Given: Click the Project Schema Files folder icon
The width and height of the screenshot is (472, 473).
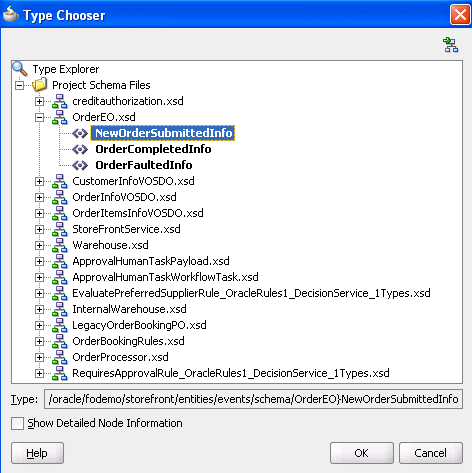Looking at the screenshot, I should pyautogui.click(x=40, y=85).
